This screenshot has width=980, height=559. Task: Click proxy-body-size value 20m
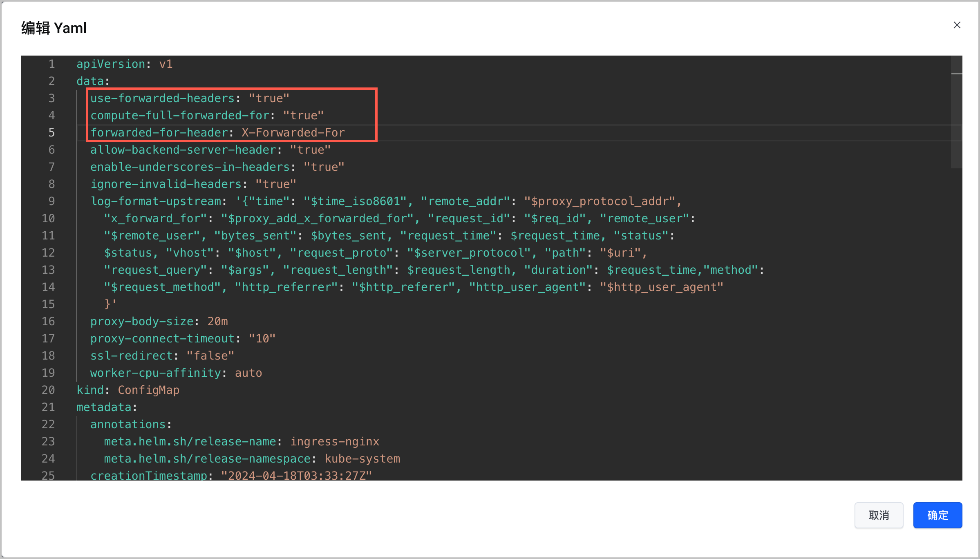point(217,321)
